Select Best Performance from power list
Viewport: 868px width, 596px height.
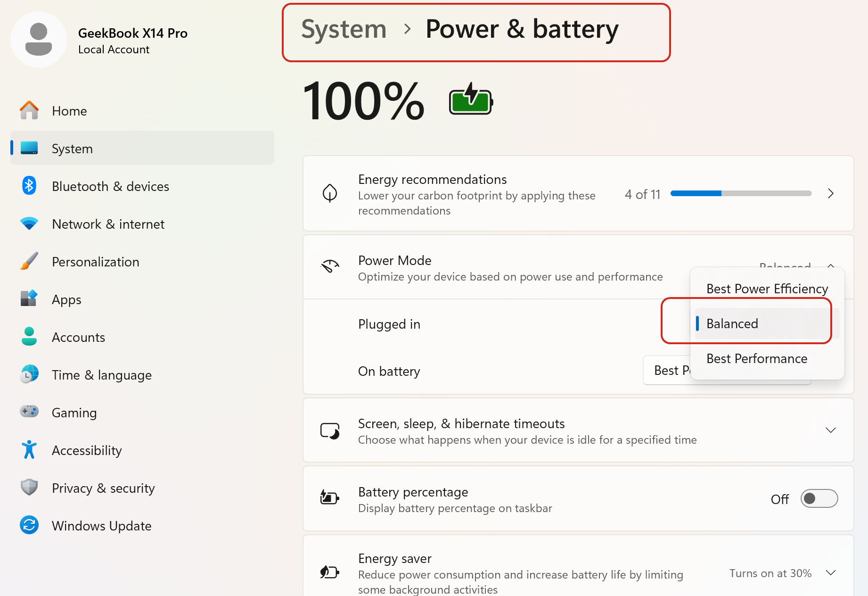coord(757,358)
